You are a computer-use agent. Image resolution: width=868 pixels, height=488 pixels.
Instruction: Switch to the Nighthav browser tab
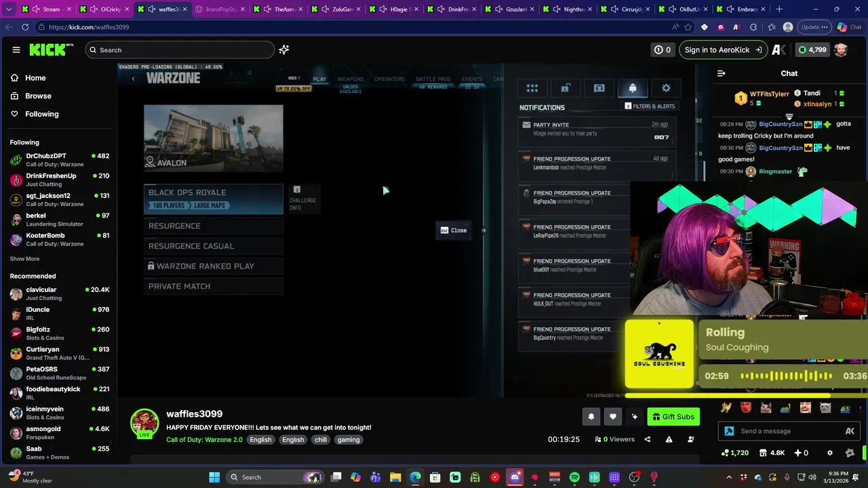[568, 9]
